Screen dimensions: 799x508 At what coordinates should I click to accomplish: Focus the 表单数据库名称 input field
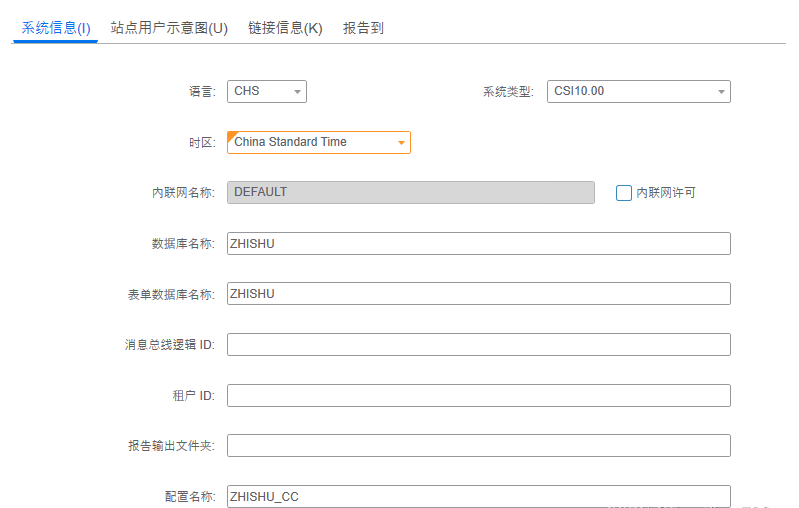coord(479,293)
